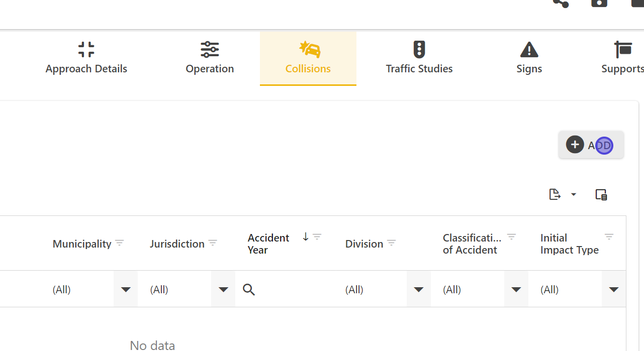Image resolution: width=644 pixels, height=351 pixels.
Task: Open export options dropdown arrow
Action: [574, 195]
